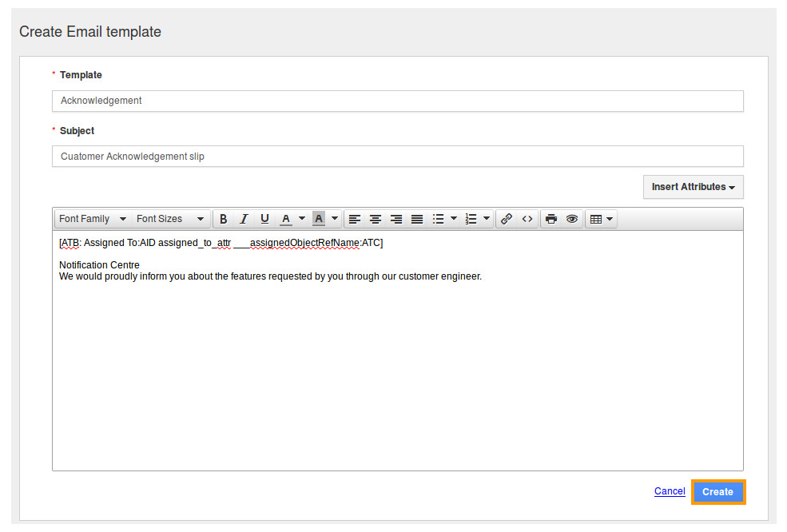The width and height of the screenshot is (787, 532).
Task: Click the preview eye icon
Action: (572, 219)
